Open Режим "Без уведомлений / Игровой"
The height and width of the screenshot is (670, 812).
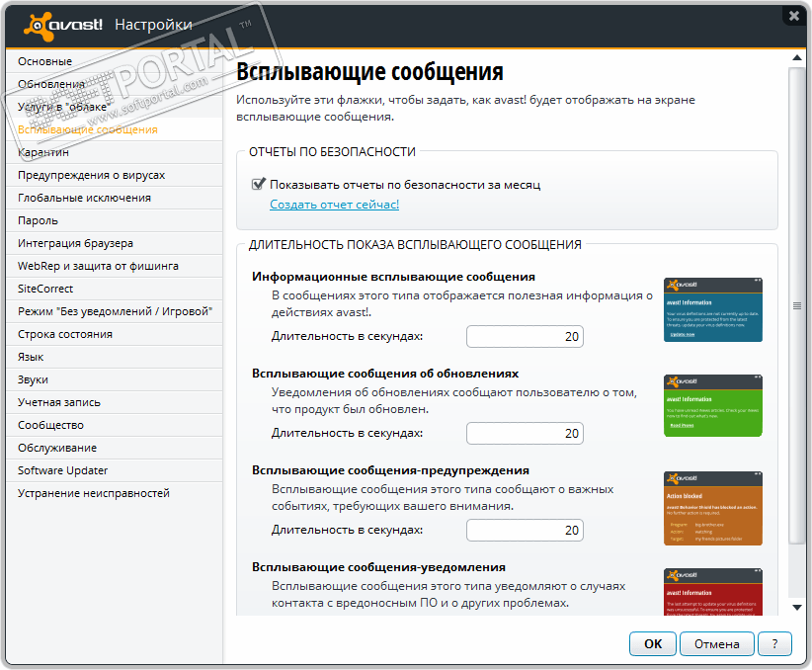(x=115, y=311)
